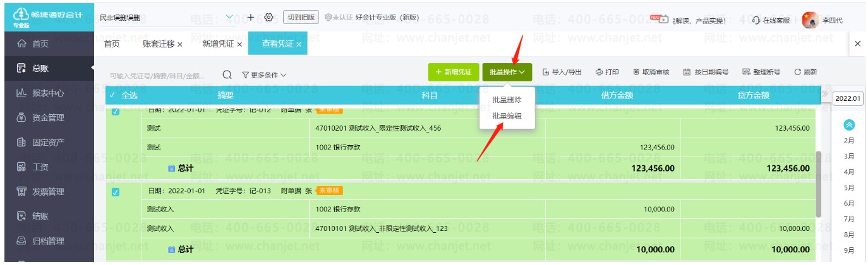Click 总计 icon for voucher 记-013
The image size is (868, 265).
click(x=171, y=250)
